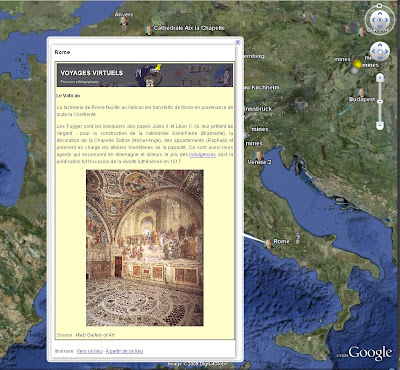
Task: Zoom out with slider minus button
Action: coord(380,125)
